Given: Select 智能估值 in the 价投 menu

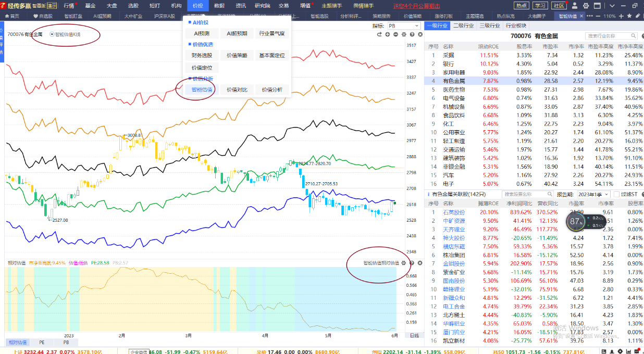Looking at the screenshot, I should coord(201,90).
